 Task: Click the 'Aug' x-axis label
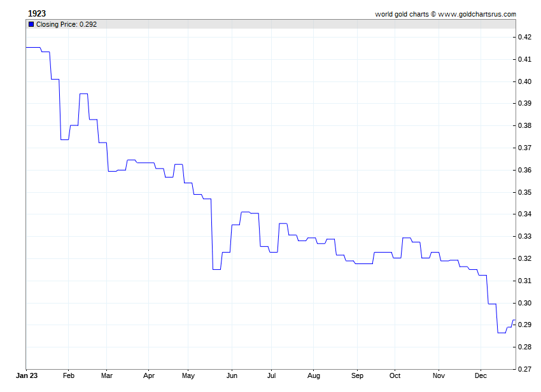click(x=314, y=376)
